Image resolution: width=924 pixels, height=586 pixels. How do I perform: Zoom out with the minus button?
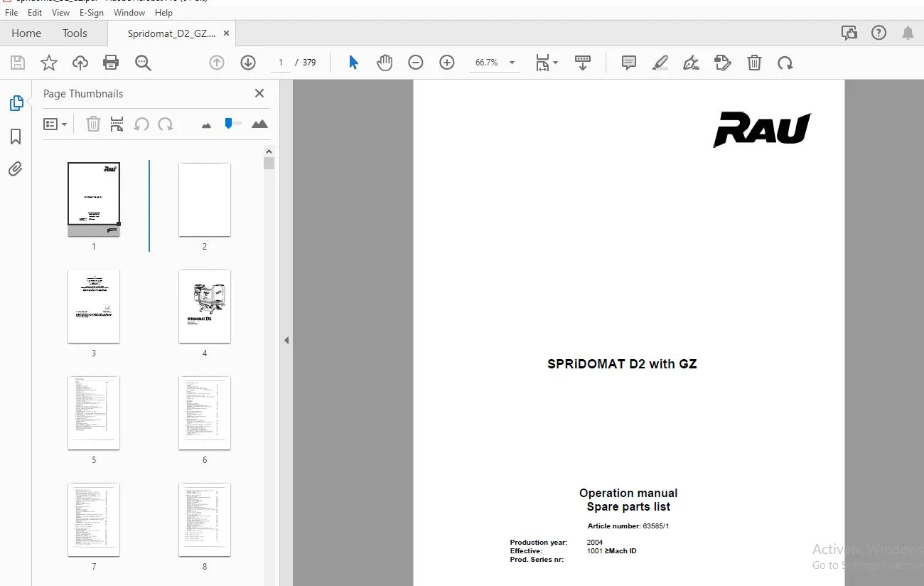coord(416,63)
